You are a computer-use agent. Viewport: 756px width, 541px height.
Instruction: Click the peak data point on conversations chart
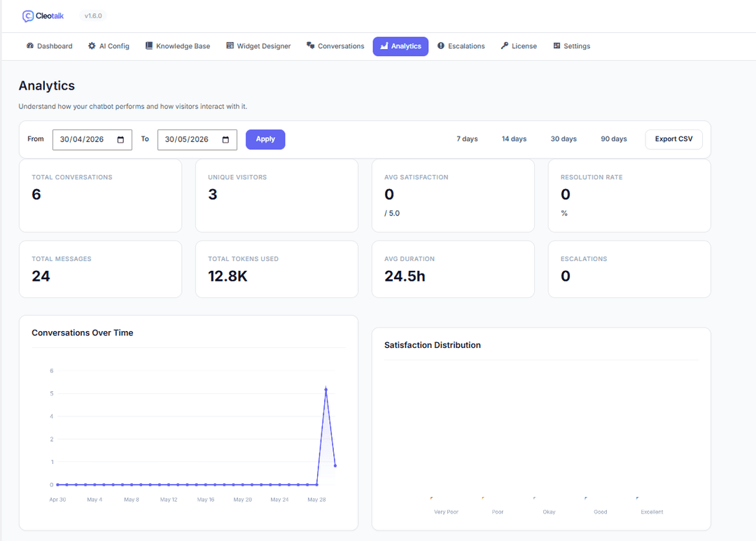click(326, 390)
